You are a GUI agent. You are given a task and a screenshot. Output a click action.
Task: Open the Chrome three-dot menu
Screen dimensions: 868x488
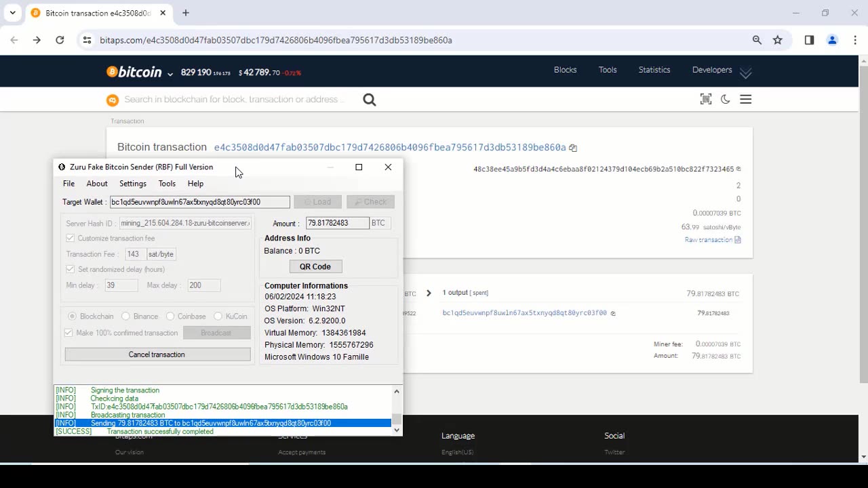click(855, 40)
